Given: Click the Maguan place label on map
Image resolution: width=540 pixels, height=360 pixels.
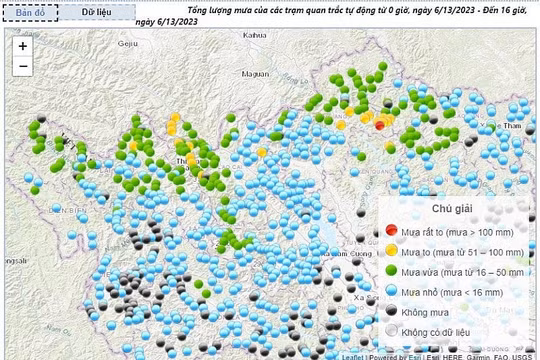Looking at the screenshot, I should [x=255, y=74].
